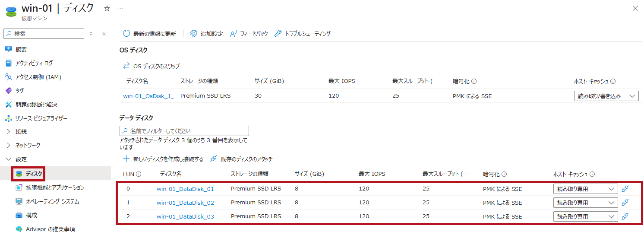Open 追加設定 gear settings
This screenshot has width=644, height=235.
pyautogui.click(x=194, y=34)
